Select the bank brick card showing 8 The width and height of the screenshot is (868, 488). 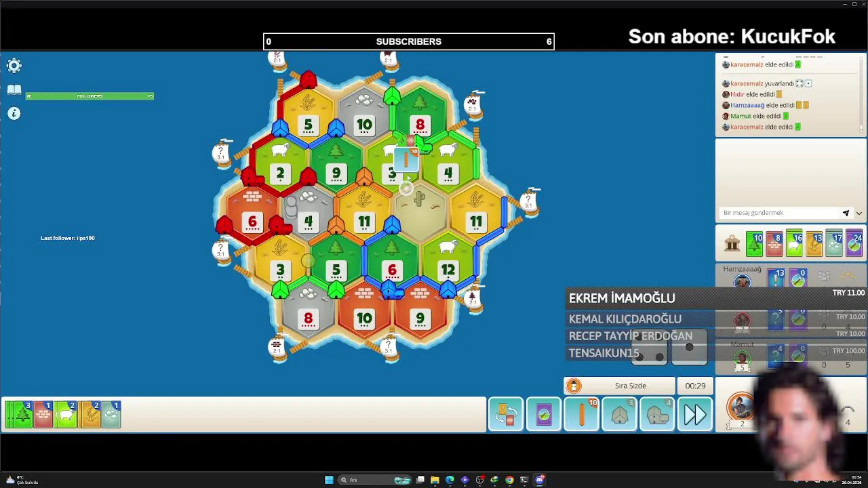(774, 244)
